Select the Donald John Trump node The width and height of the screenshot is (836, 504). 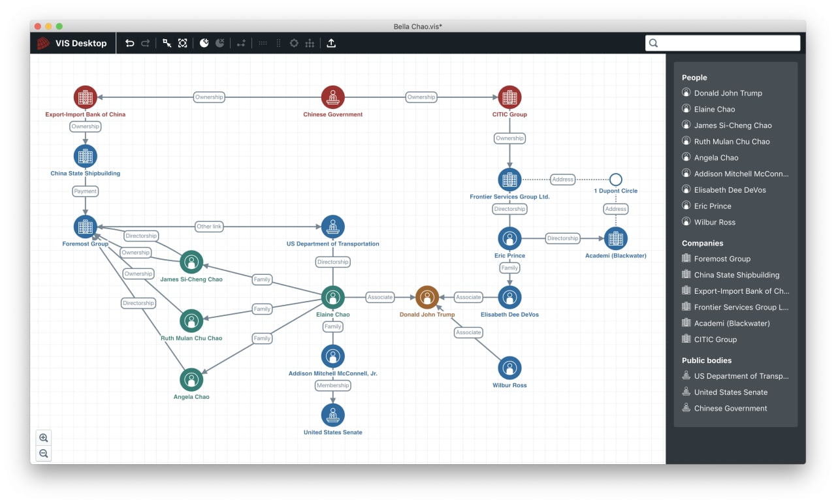[427, 297]
